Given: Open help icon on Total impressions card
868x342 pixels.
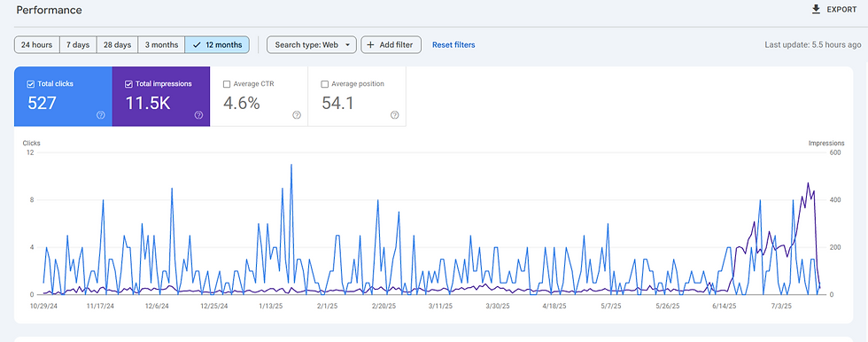Looking at the screenshot, I should coord(198,115).
